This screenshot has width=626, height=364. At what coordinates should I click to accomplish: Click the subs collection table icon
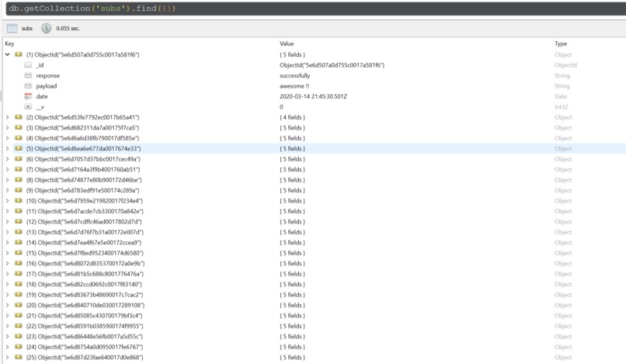click(x=12, y=29)
